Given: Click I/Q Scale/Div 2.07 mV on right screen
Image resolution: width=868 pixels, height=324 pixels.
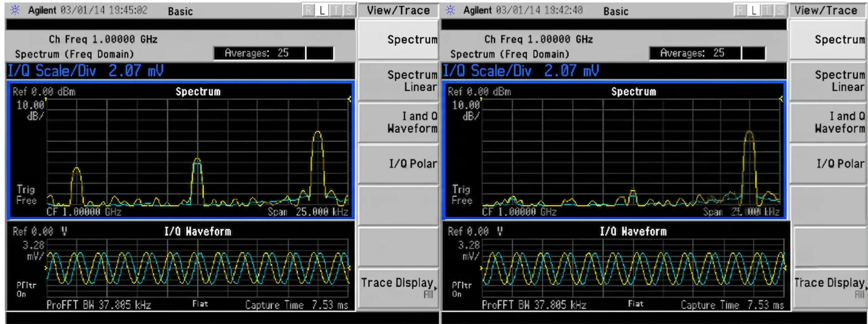Looking at the screenshot, I should pos(521,71).
